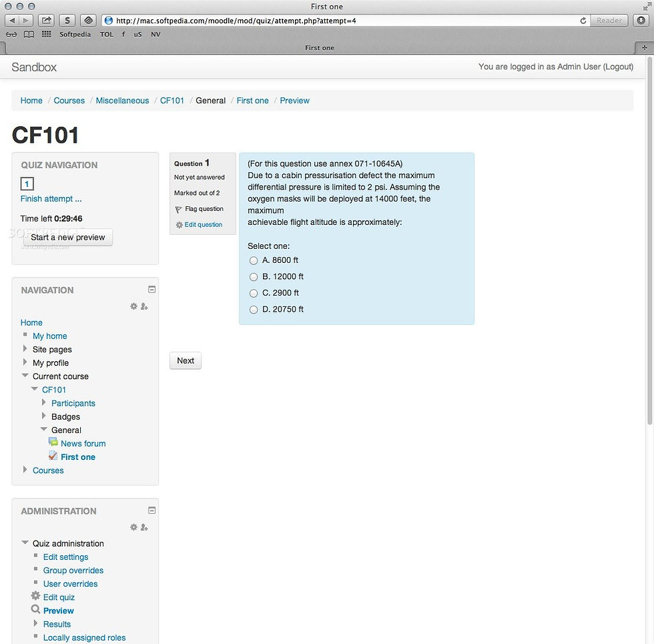654x644 pixels.
Task: Enter full screen with the arrows icon
Action: pyautogui.click(x=647, y=6)
